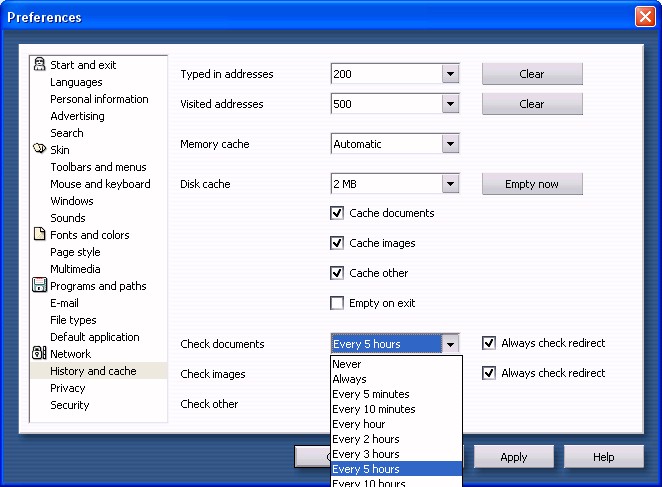Select the Never option in dropdown list
The height and width of the screenshot is (487, 662).
[347, 364]
